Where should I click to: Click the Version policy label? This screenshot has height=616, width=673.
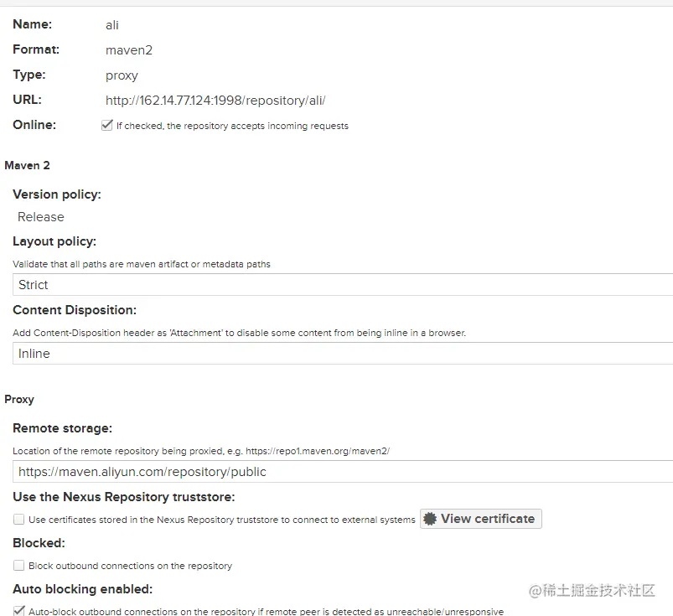57,194
